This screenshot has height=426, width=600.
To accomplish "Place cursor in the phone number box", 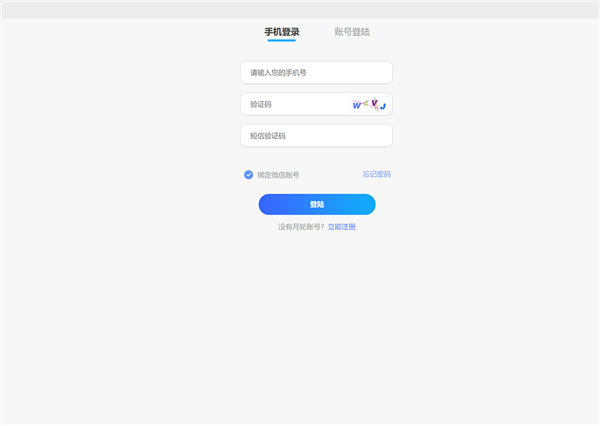I will coord(316,73).
